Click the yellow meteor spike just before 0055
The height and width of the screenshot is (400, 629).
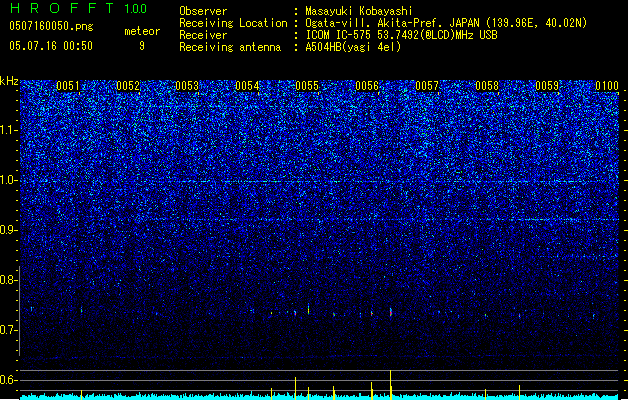point(296,388)
